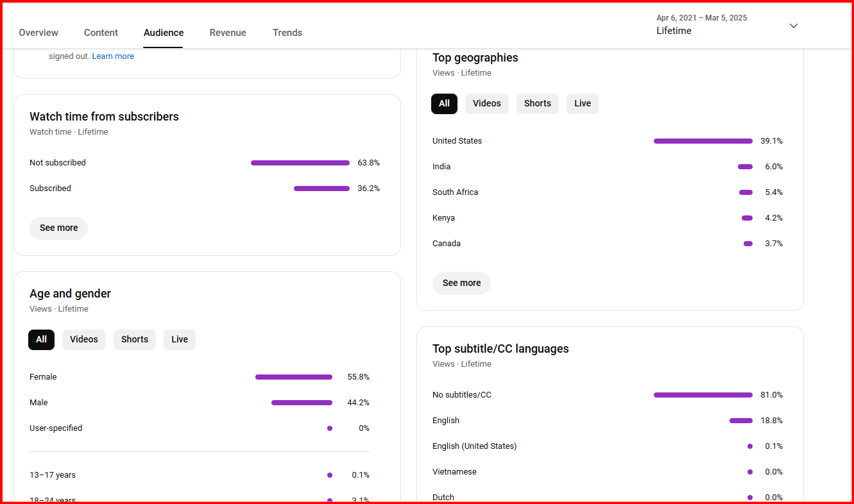Screen dimensions: 854x504
Task: Switch to the Overview tab
Action: [x=38, y=33]
